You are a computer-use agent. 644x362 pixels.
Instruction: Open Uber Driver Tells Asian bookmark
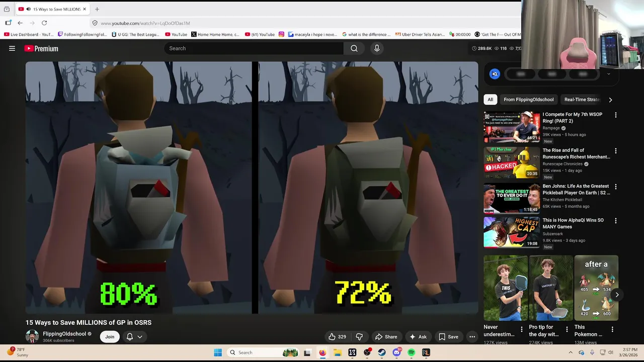pos(420,34)
